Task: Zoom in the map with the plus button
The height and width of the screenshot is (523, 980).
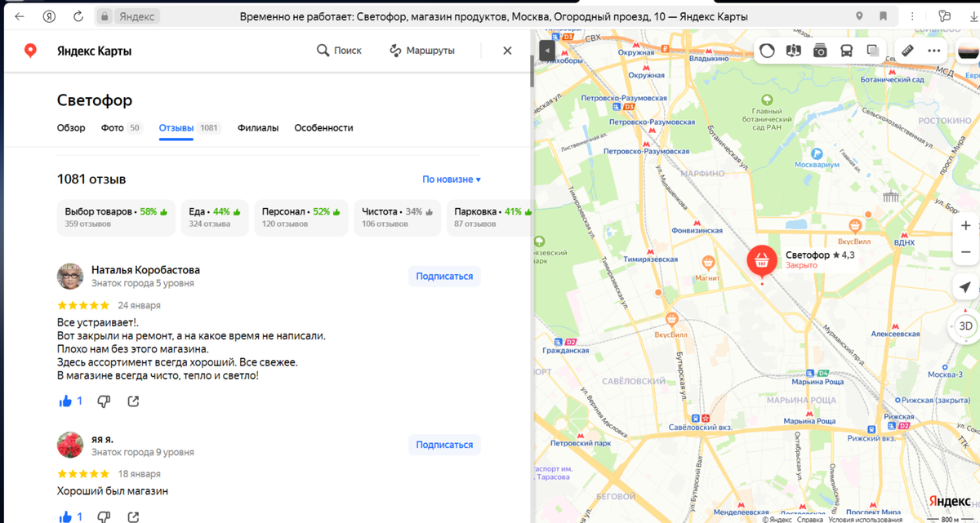Action: pos(965,225)
